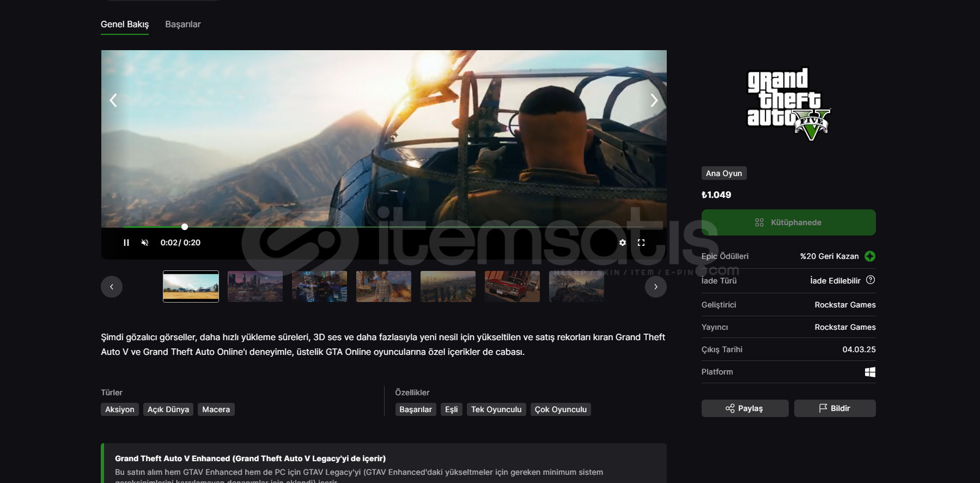Click the Kütüphanede library button

pyautogui.click(x=788, y=222)
